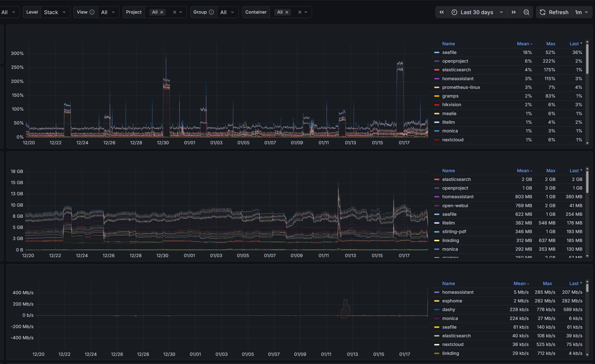Toggle the elasticsearch series in the memory legend

coord(456,179)
